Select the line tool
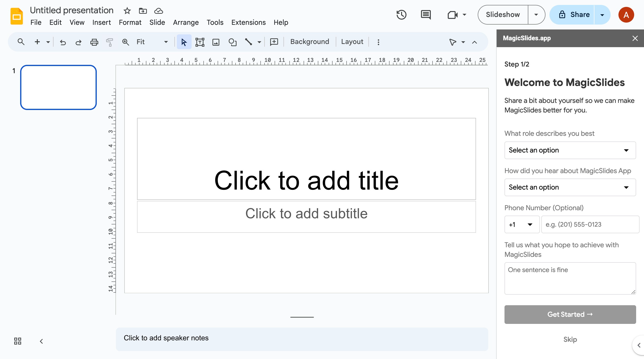644x359 pixels. 248,42
